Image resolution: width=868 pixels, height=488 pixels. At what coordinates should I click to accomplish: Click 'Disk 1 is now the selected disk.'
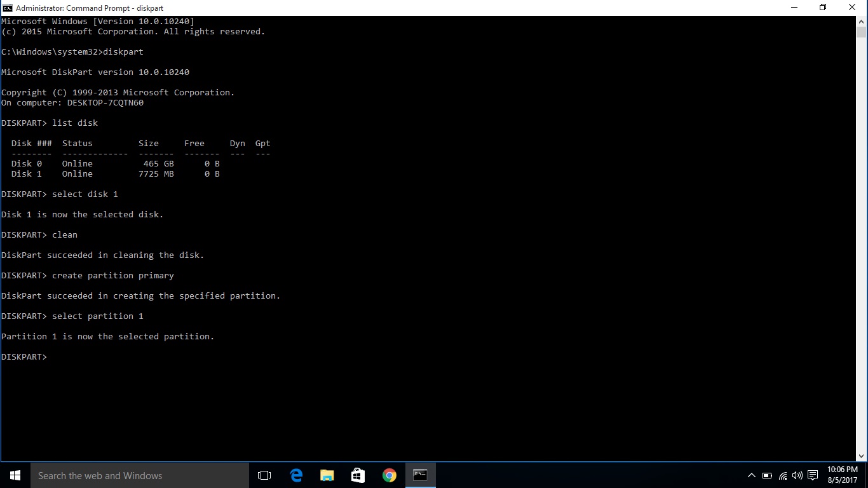click(83, 214)
